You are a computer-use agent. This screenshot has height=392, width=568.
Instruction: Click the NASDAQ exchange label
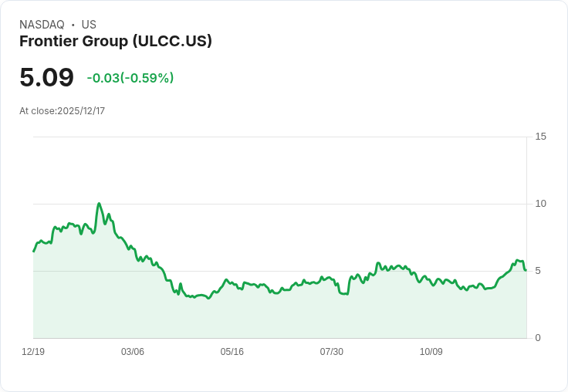click(x=42, y=25)
